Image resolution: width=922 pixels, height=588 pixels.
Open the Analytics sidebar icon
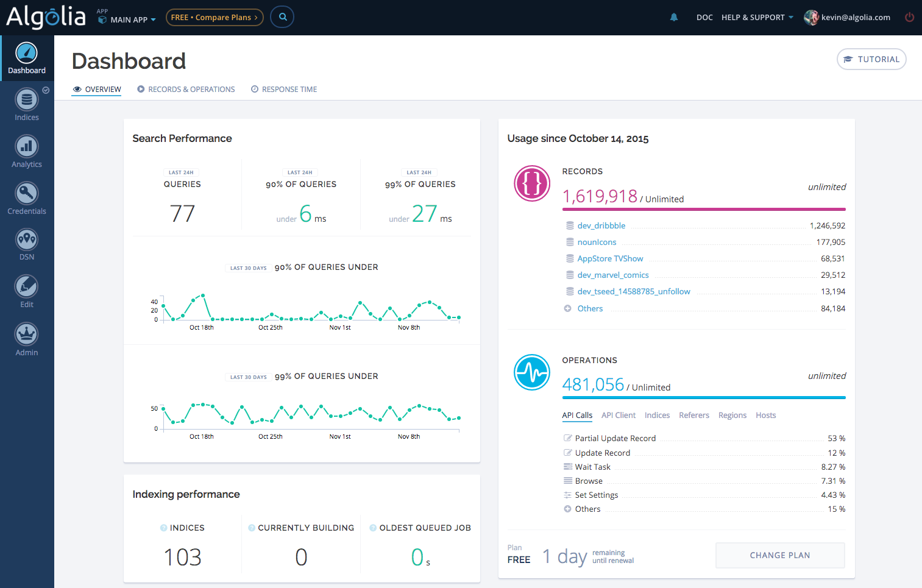[26, 146]
